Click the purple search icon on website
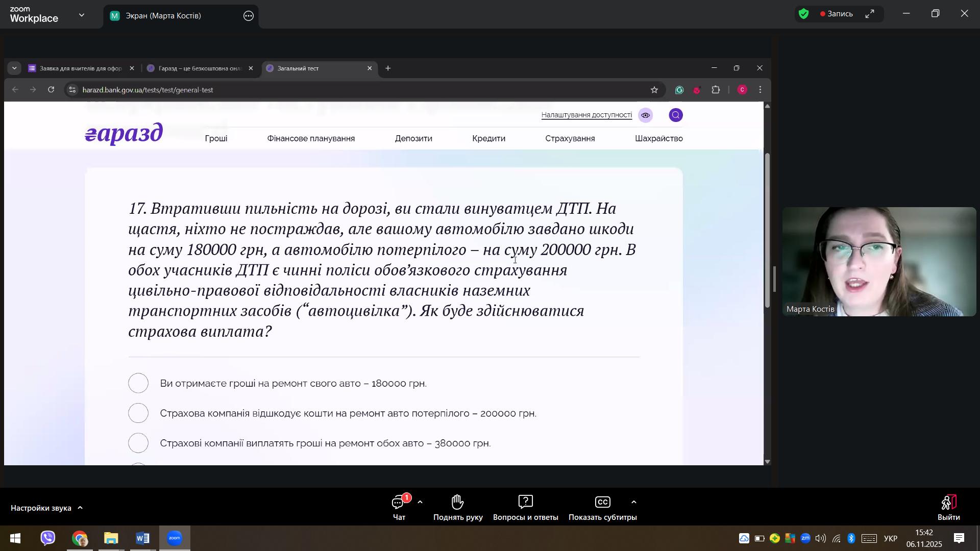 (x=676, y=115)
